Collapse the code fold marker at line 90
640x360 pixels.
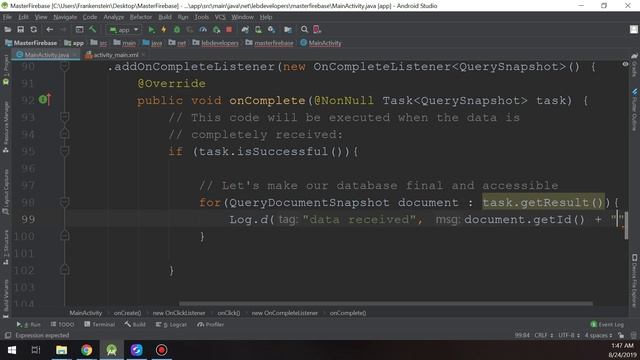[64, 66]
